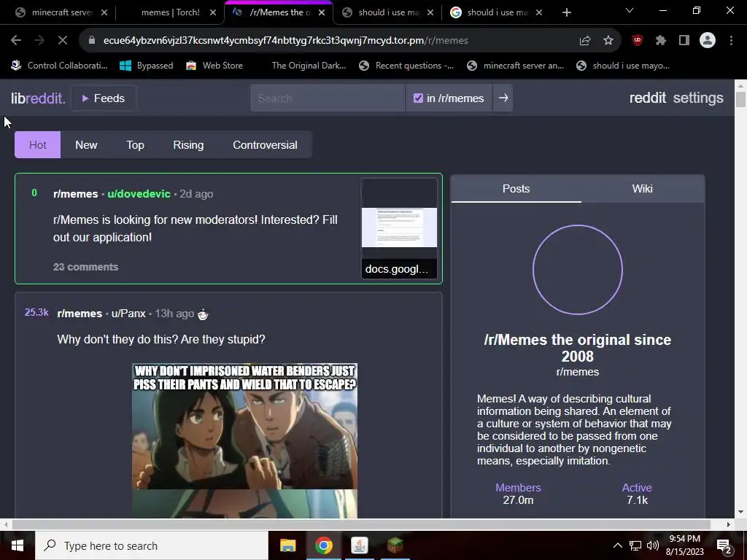Stop page loading with the X button
The height and width of the screenshot is (560, 747).
coord(63,41)
